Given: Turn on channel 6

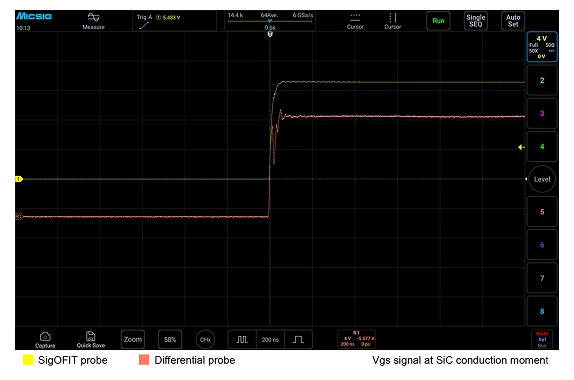Looking at the screenshot, I should (542, 245).
